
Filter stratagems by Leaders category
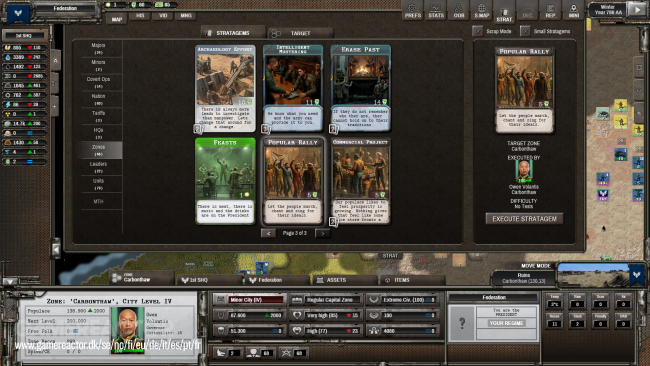click(x=98, y=167)
